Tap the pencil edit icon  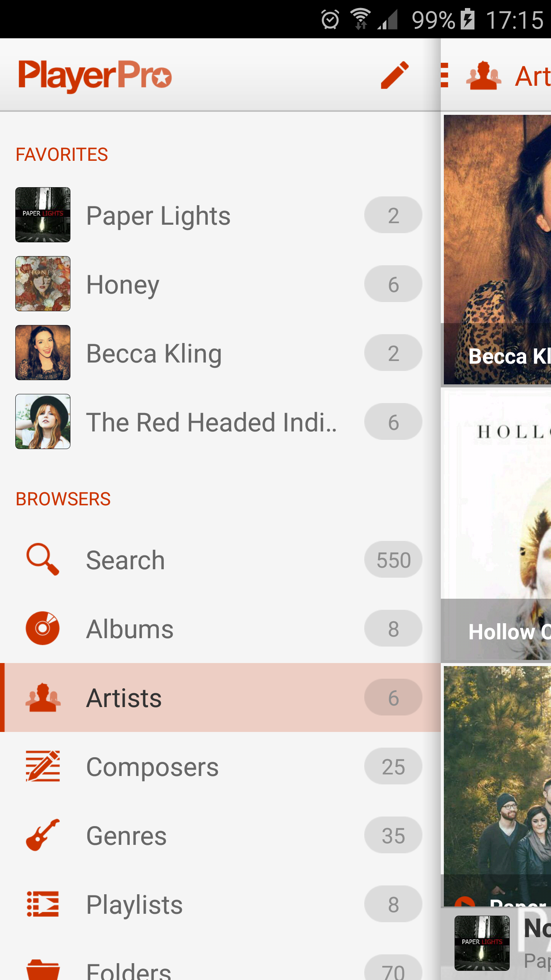[395, 75]
